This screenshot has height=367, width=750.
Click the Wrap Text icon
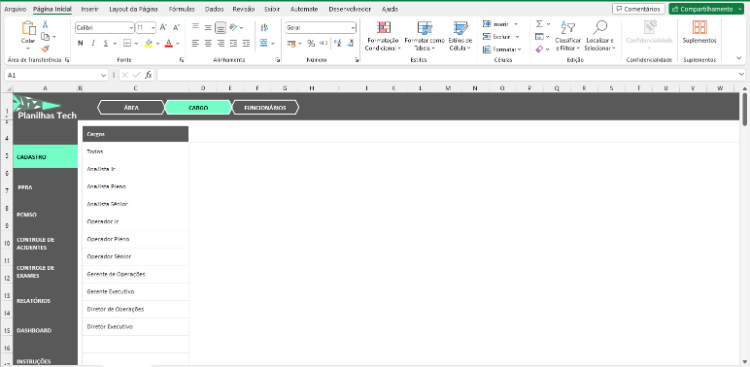[x=264, y=28]
